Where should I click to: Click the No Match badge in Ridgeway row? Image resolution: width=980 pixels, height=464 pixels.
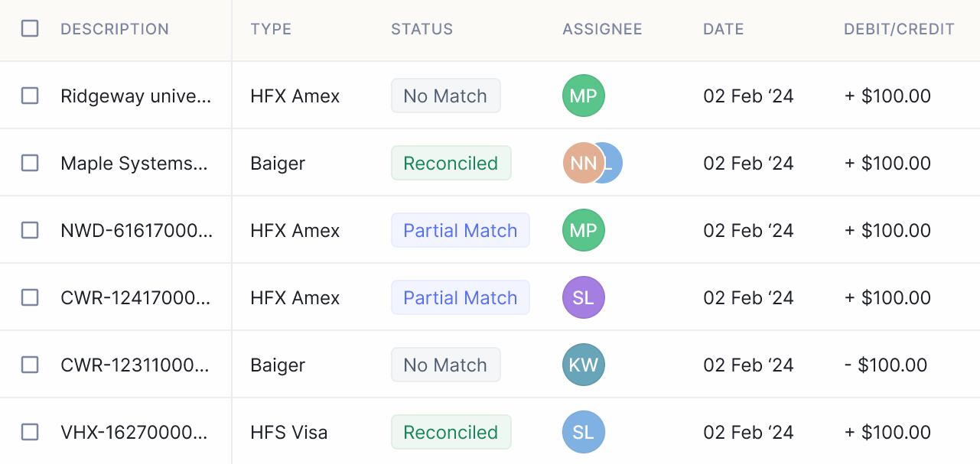[446, 96]
